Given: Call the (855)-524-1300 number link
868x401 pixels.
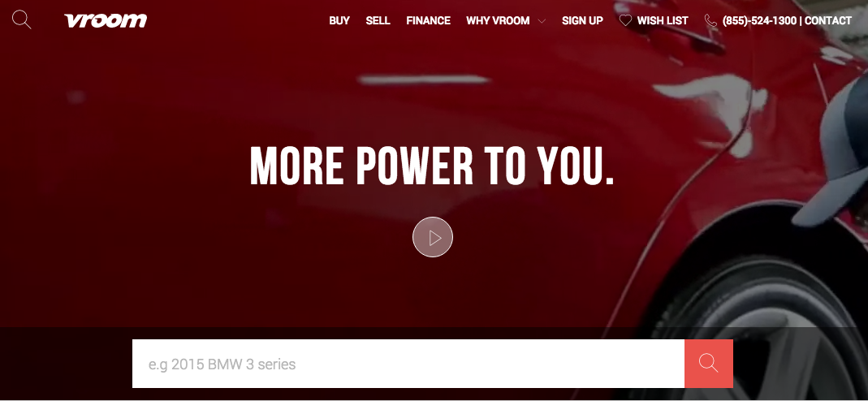Looking at the screenshot, I should (759, 20).
